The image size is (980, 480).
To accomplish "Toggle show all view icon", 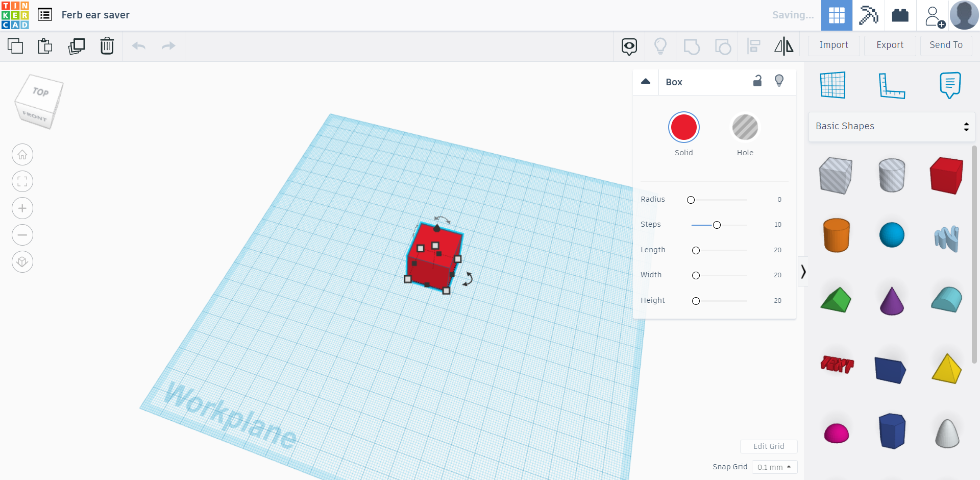I will coord(629,46).
